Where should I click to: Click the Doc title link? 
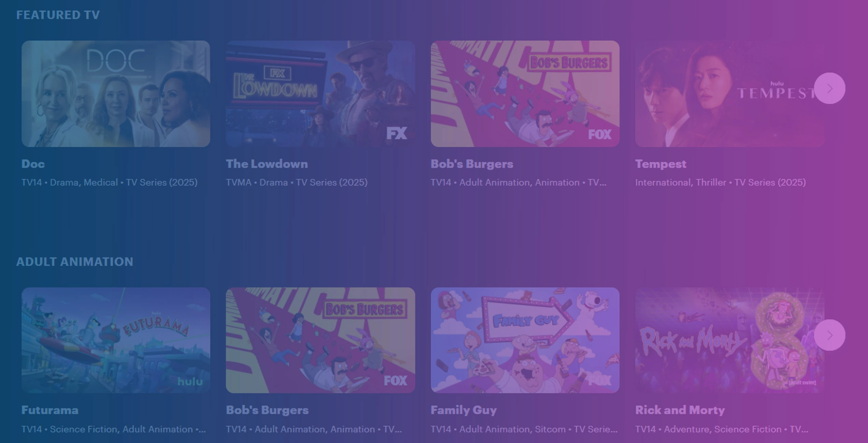pos(33,164)
